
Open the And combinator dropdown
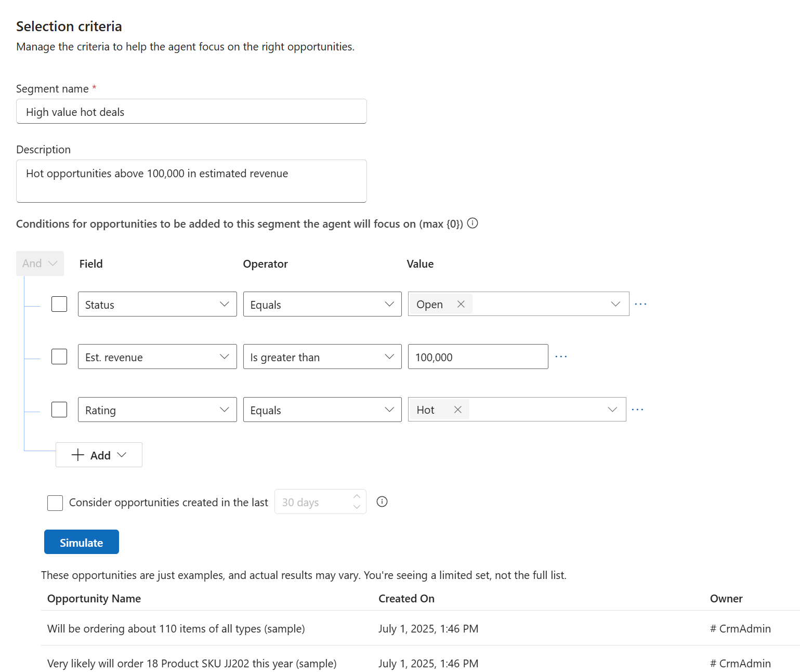[x=40, y=263]
